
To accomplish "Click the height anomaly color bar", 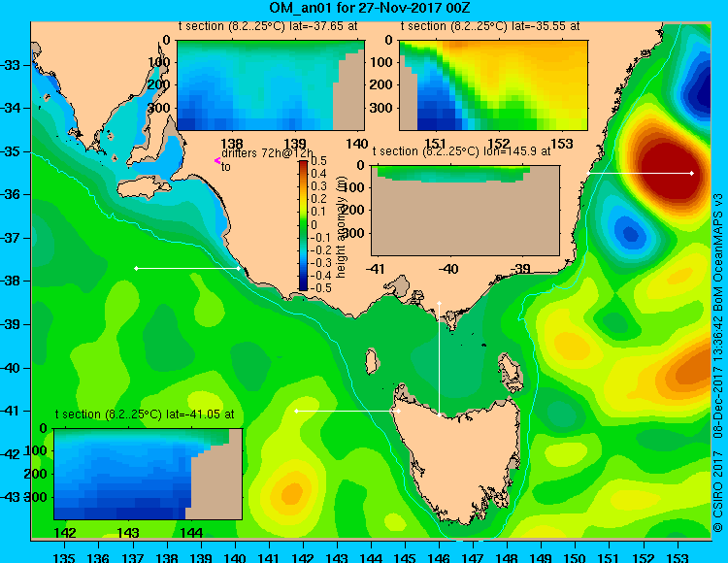I will (303, 225).
